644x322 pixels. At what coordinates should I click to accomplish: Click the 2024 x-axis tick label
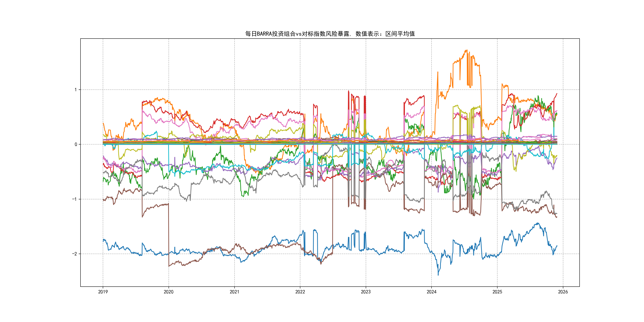pos(432,292)
